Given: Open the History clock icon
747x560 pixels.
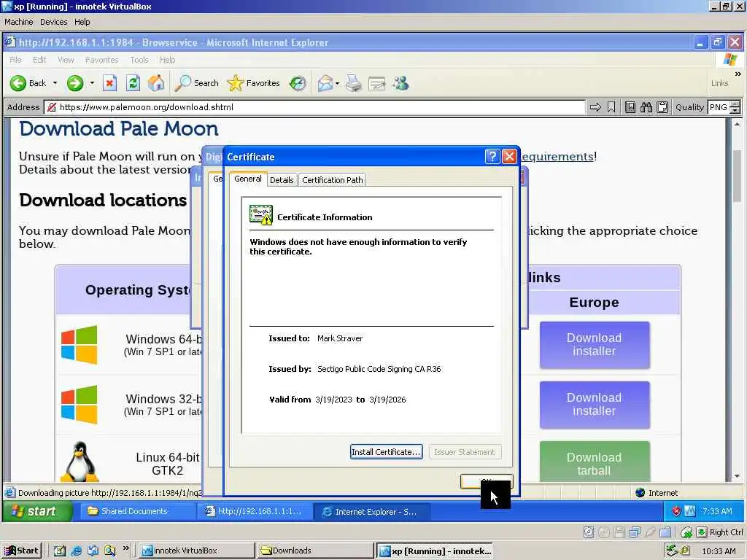Looking at the screenshot, I should click(298, 83).
